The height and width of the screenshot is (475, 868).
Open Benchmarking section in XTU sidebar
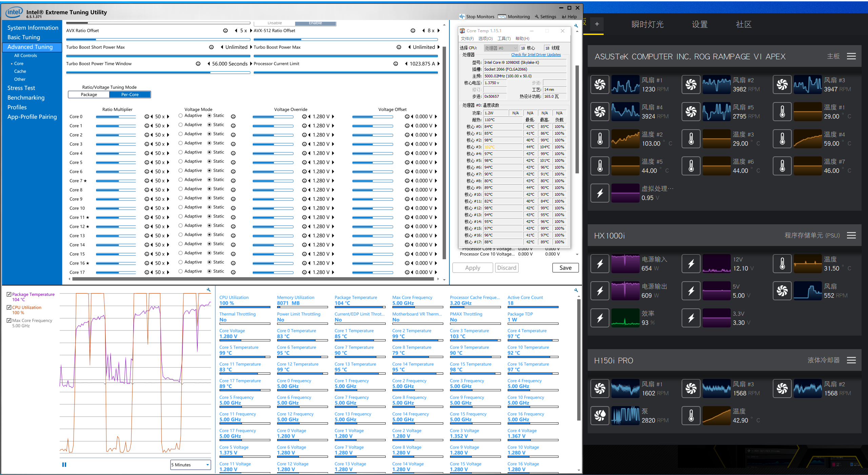tap(26, 98)
